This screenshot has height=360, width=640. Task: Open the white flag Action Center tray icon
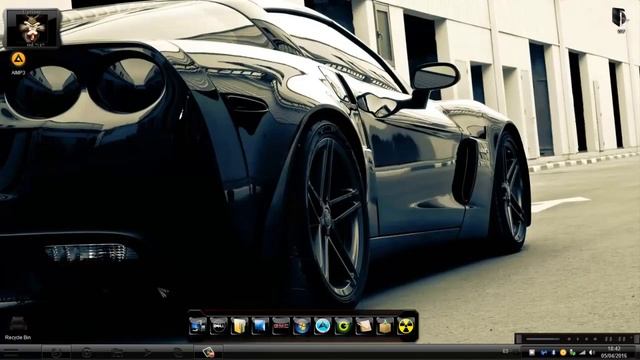click(x=532, y=352)
